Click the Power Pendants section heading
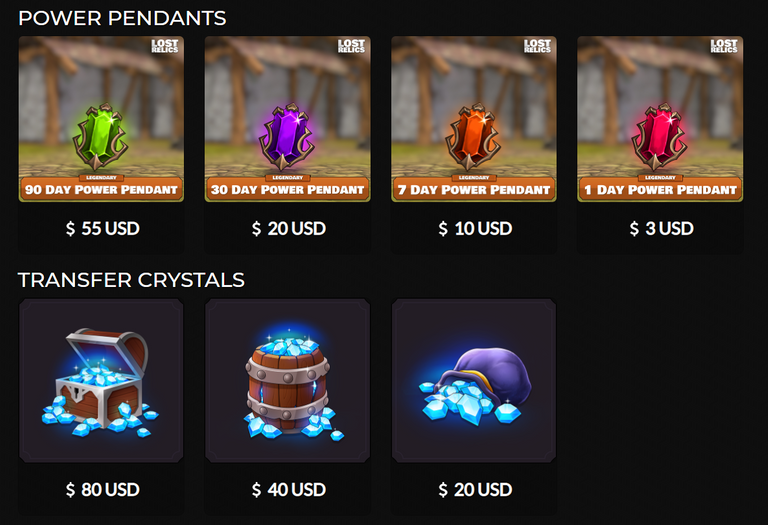Image resolution: width=768 pixels, height=525 pixels. tap(122, 18)
